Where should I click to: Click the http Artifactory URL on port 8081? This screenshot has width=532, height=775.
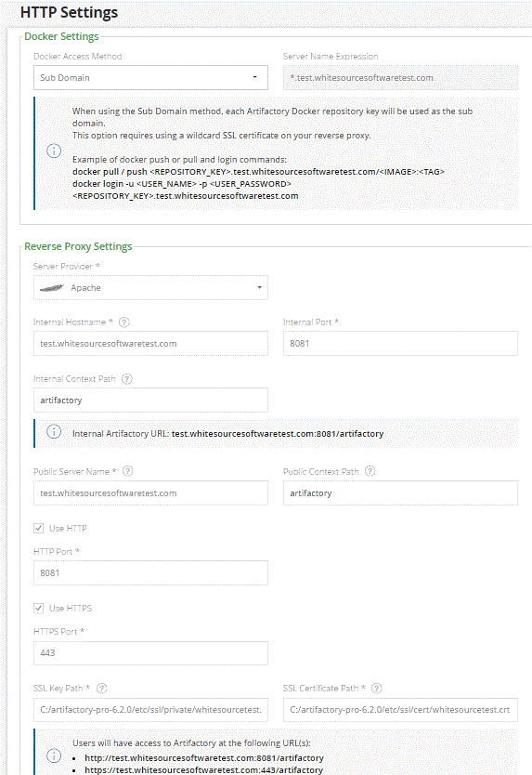pyautogui.click(x=204, y=757)
